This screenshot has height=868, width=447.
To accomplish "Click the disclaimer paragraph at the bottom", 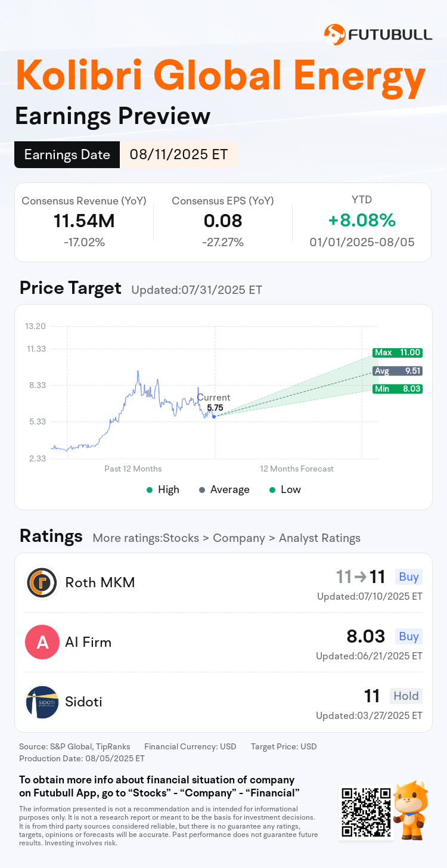I will (x=169, y=826).
